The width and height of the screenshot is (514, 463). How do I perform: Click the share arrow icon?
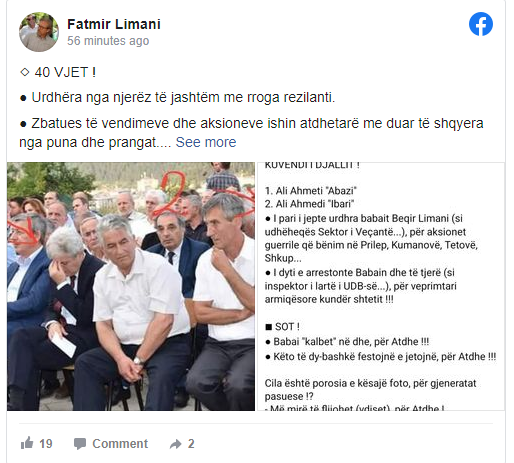[175, 444]
